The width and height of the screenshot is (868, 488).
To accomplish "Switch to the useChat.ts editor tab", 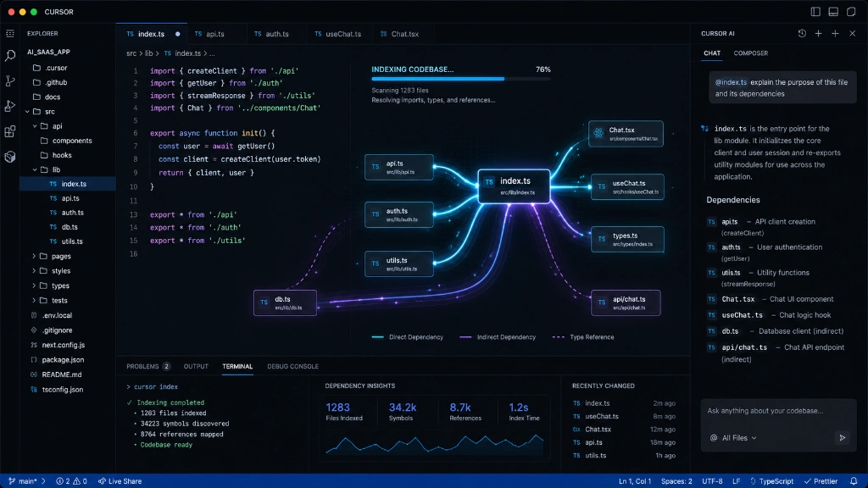I will pyautogui.click(x=337, y=34).
